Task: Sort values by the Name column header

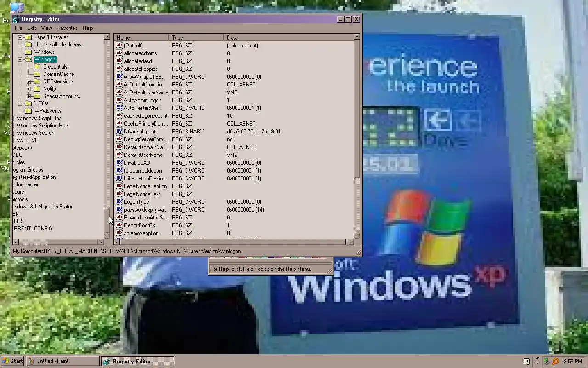Action: (x=141, y=37)
